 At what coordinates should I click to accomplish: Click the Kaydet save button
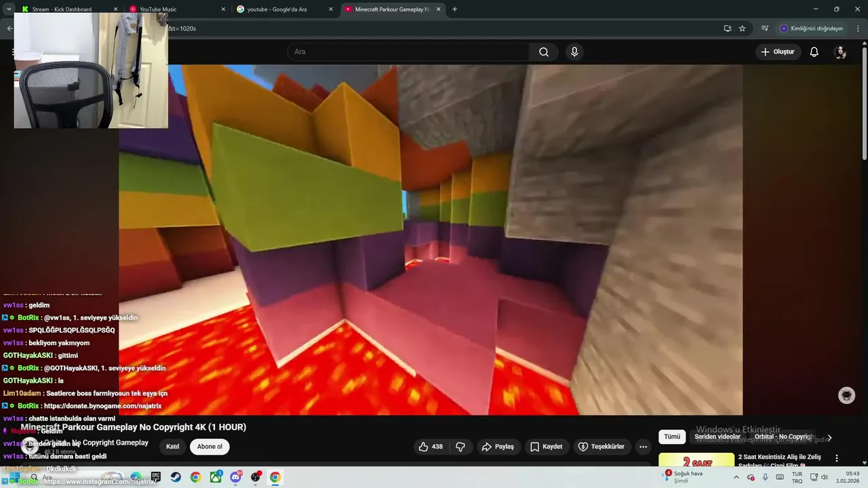point(547,447)
